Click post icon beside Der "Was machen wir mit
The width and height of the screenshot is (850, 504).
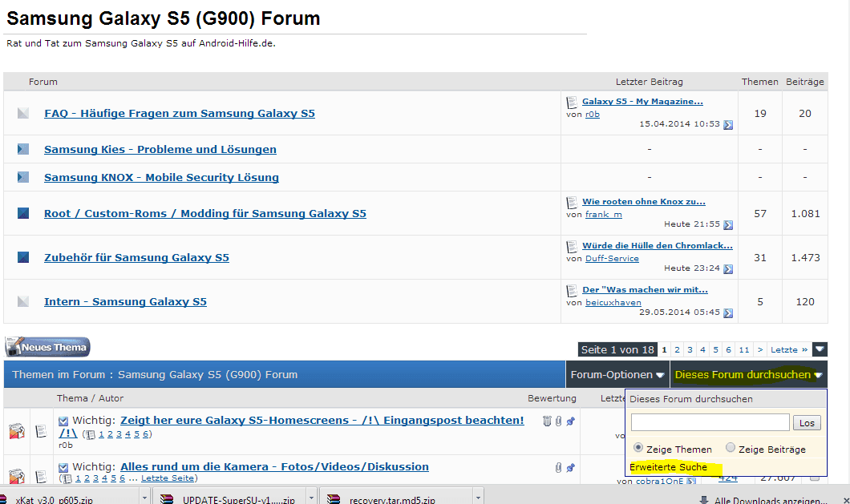(x=572, y=291)
